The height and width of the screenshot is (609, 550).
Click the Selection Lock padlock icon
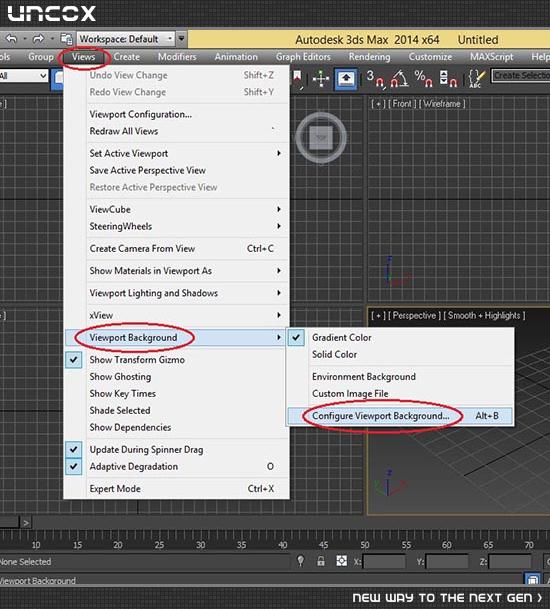point(321,561)
